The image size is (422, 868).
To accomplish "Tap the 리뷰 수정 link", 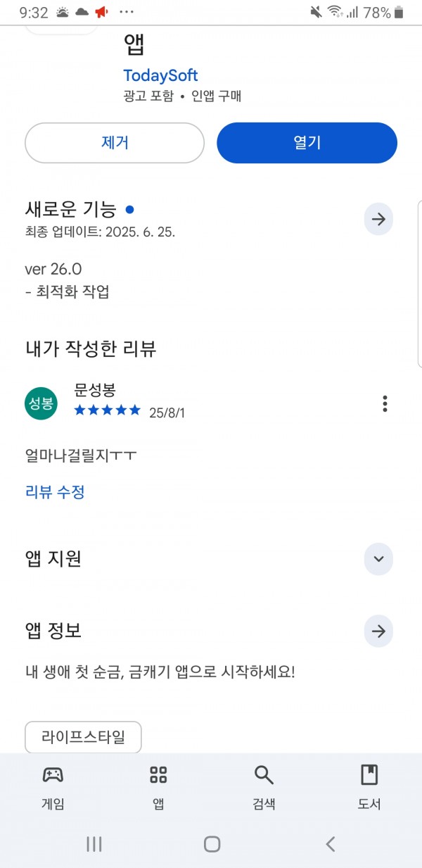I will pos(55,492).
